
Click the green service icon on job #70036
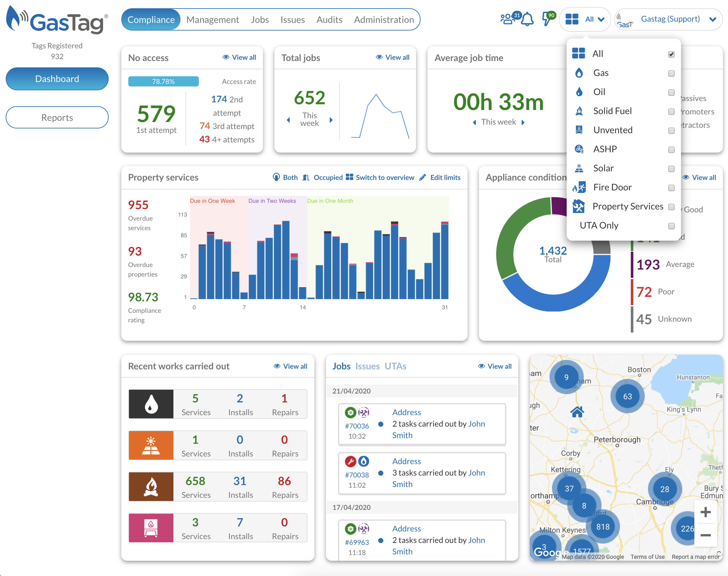click(350, 412)
